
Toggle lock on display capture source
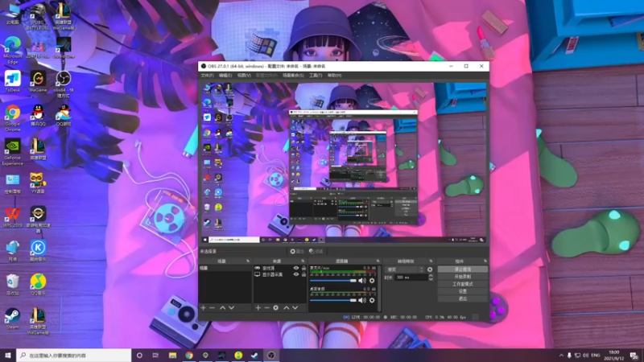coord(304,274)
